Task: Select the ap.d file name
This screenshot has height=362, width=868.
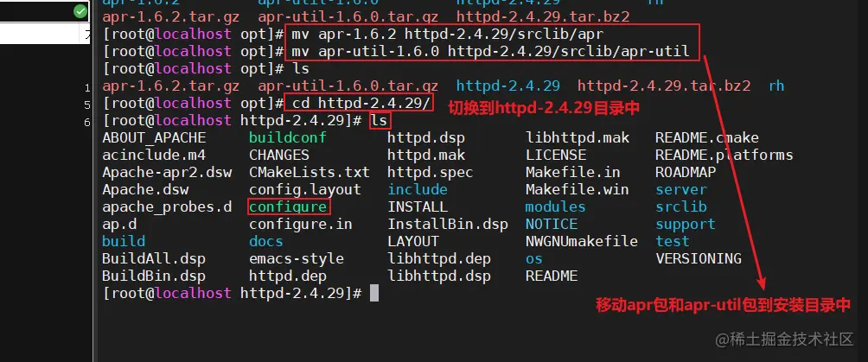Action: [x=119, y=224]
